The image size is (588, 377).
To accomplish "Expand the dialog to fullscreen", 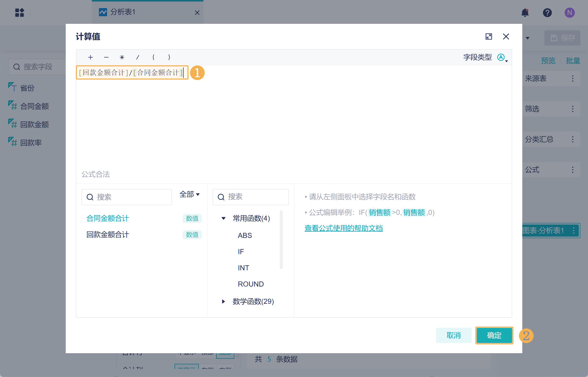I will [489, 36].
